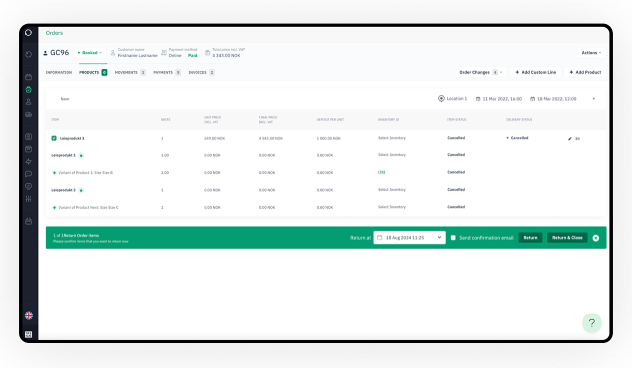Image resolution: width=632 pixels, height=368 pixels.
Task: Open the settings sliders sidebar icon
Action: click(29, 199)
